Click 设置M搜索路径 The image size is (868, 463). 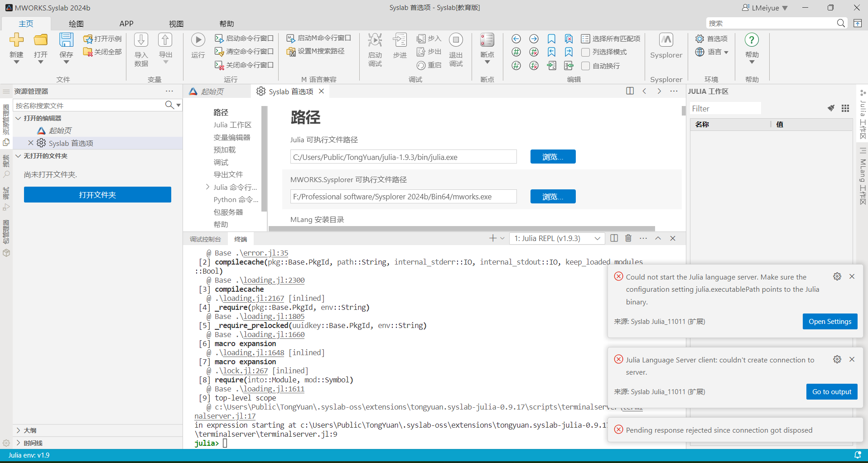tap(316, 51)
